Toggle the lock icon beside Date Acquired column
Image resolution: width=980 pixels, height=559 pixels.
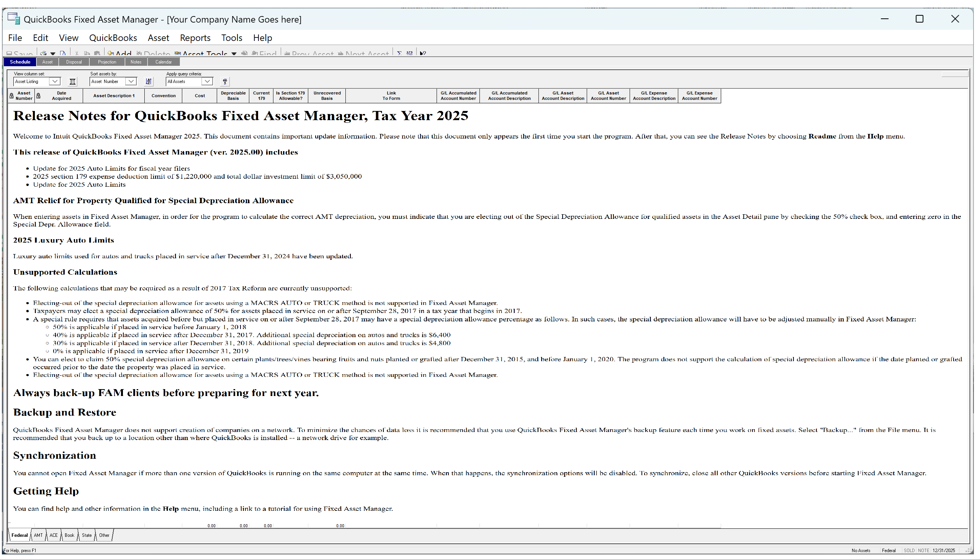(x=38, y=96)
